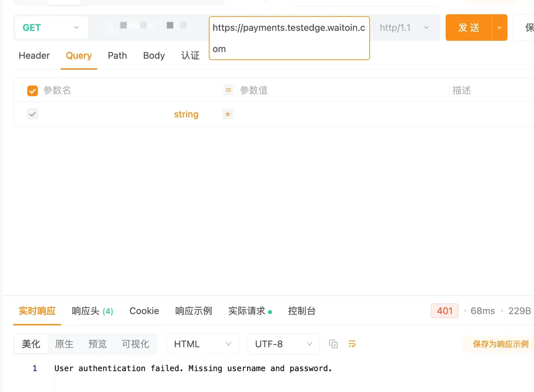
Task: Select the 美化 beautify view
Action: click(x=31, y=344)
